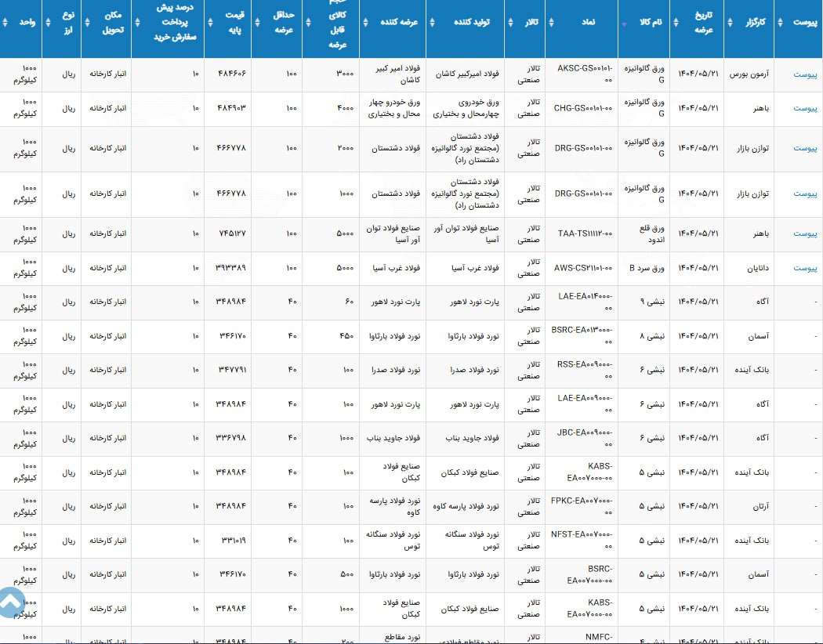Open پیوست link in دانایان row

click(805, 268)
